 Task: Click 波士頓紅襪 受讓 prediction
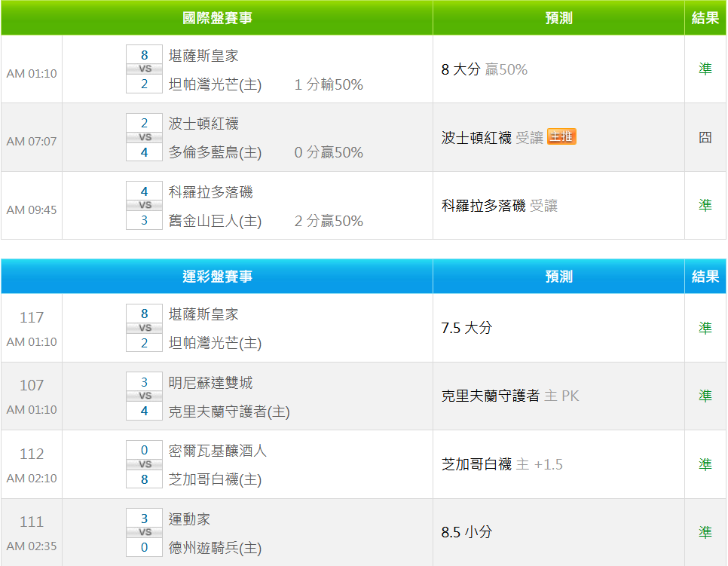click(x=492, y=137)
